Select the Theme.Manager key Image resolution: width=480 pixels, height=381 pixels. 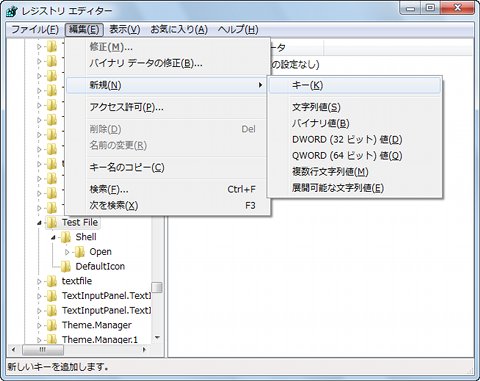[x=97, y=325]
